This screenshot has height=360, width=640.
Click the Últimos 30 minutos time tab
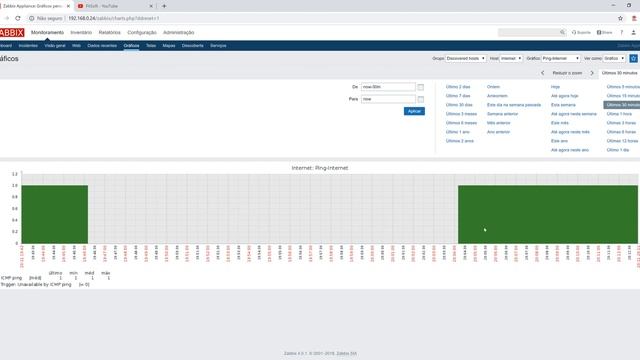tap(619, 73)
